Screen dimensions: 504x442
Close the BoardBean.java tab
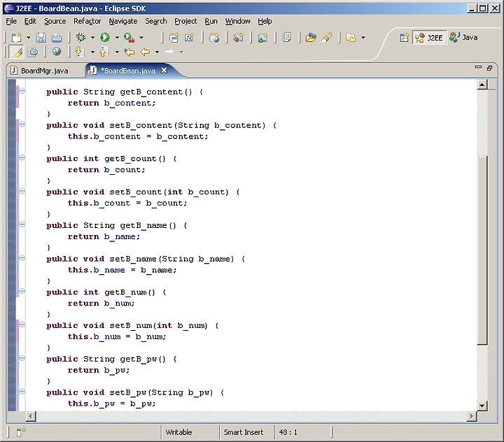tap(164, 70)
